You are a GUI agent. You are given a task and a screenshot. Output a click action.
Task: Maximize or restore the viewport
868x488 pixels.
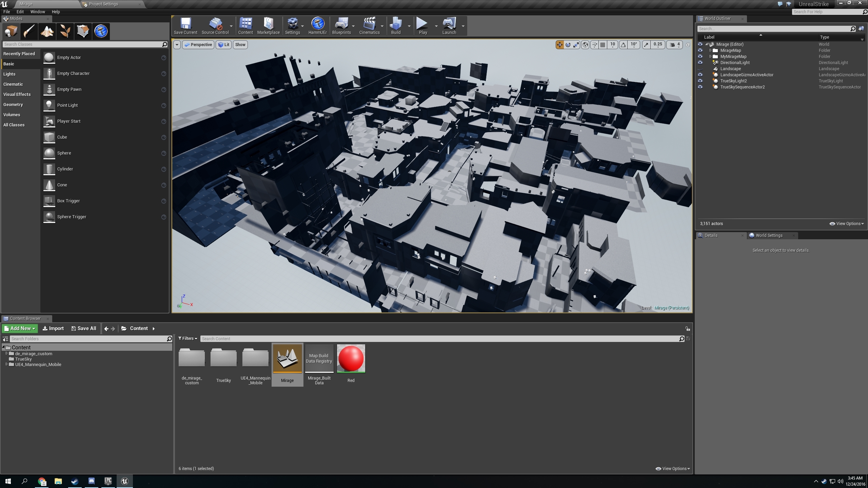tap(688, 45)
